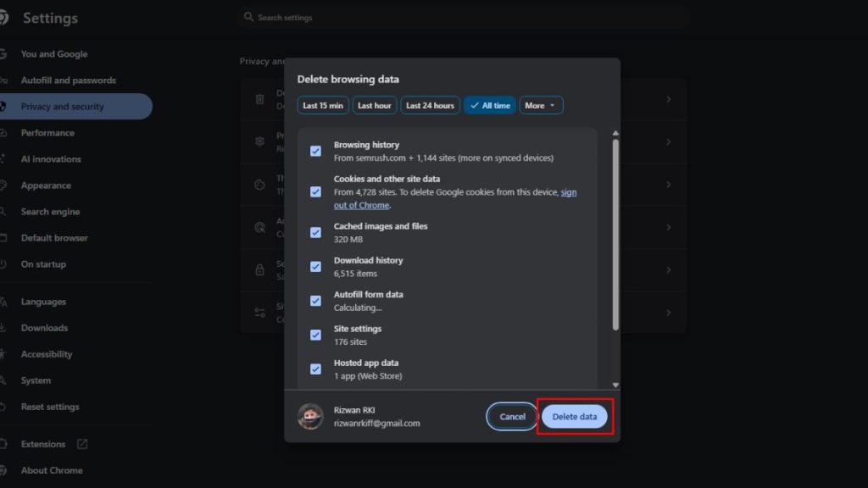Click the On startup power icon
The image size is (868, 488).
tap(3, 264)
